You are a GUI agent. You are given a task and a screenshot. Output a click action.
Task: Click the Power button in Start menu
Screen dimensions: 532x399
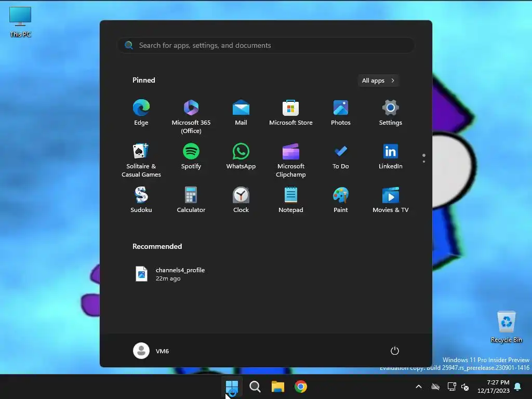click(x=395, y=351)
